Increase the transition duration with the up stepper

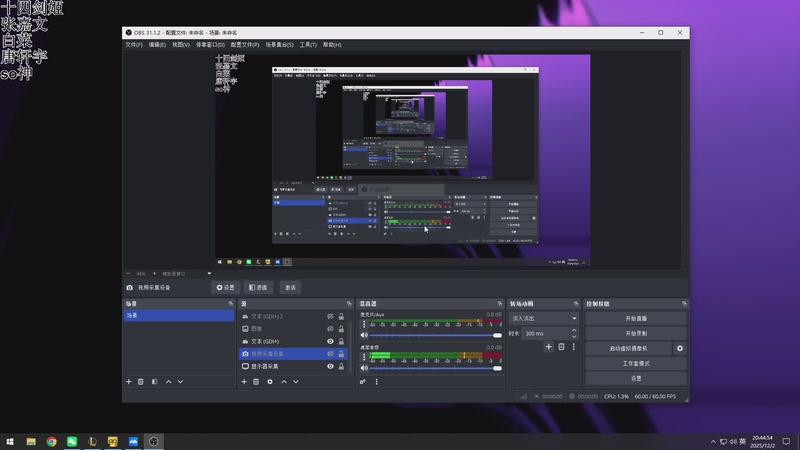point(574,331)
